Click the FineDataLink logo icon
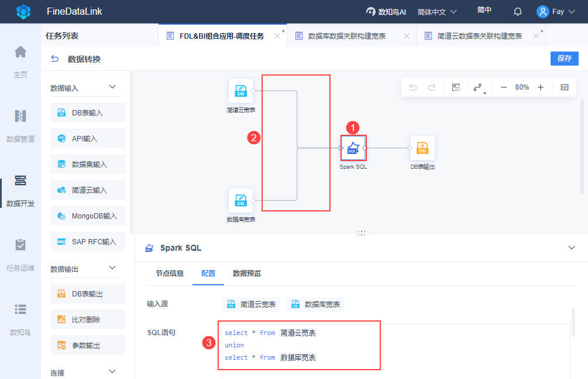This screenshot has width=588, height=379. point(23,12)
